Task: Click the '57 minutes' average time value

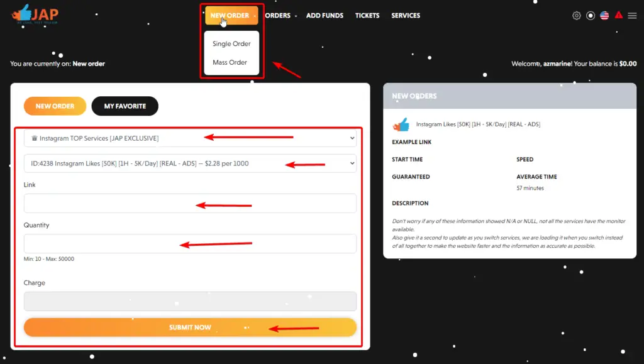Action: (x=530, y=188)
